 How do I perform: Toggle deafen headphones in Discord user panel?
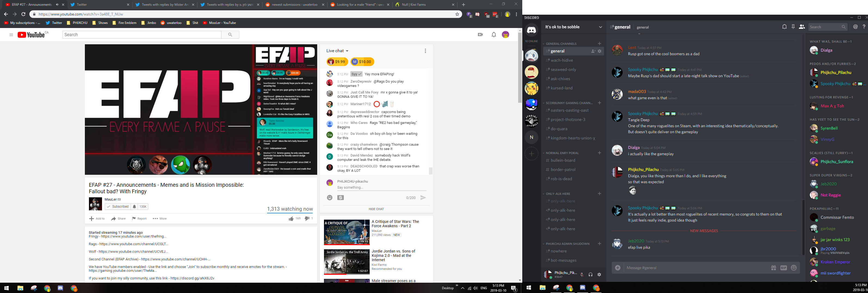[x=590, y=275]
